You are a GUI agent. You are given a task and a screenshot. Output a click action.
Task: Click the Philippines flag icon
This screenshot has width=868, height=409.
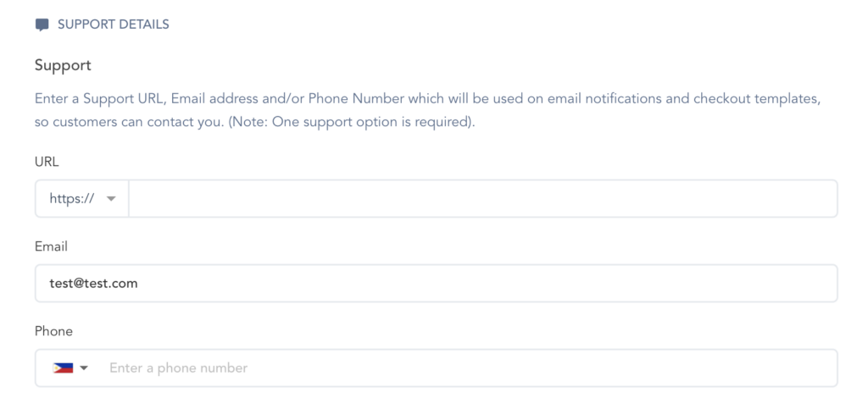pos(63,368)
